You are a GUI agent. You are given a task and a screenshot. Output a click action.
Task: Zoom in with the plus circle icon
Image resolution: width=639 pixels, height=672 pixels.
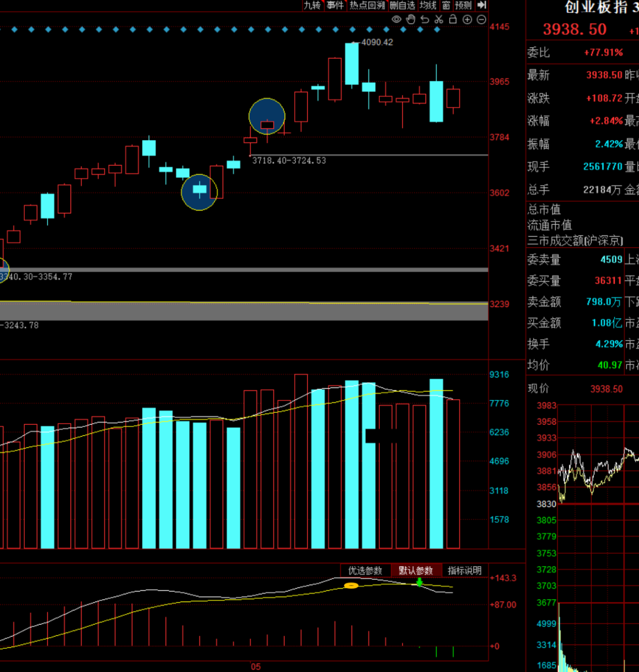[467, 20]
